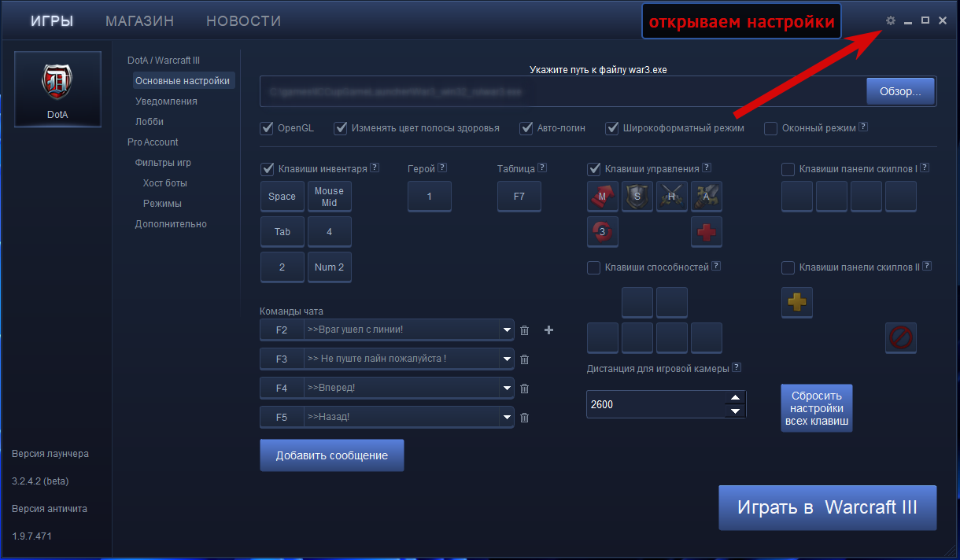960x560 pixels.
Task: Click the Обзор... browse button
Action: 900,91
